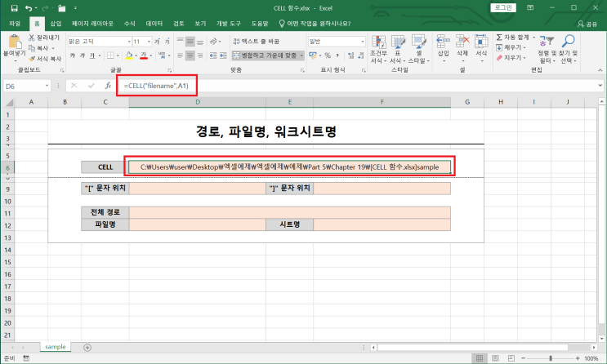
Task: Increase font size with the large 가 icon
Action: (x=157, y=42)
